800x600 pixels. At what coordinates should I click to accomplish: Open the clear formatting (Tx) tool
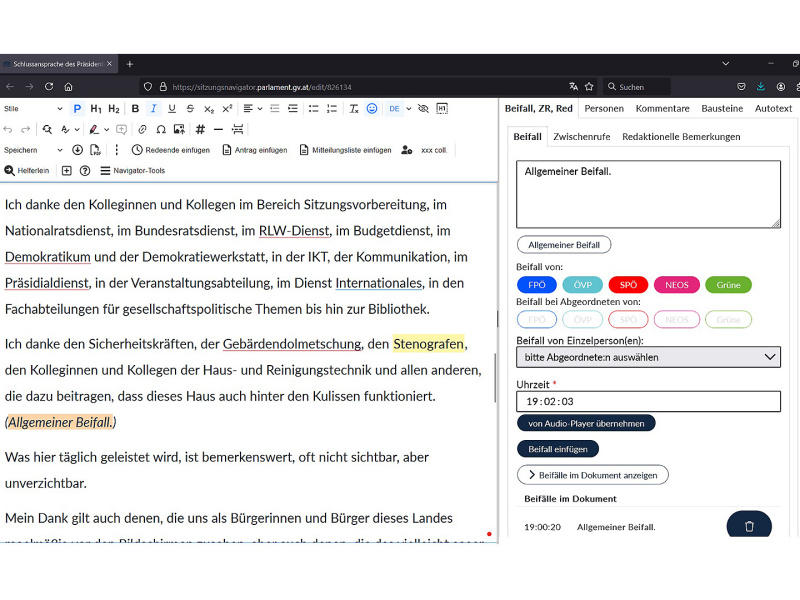pos(352,107)
